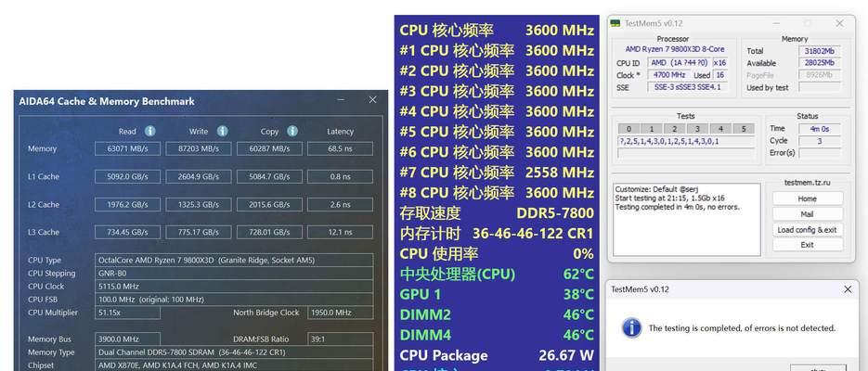Click L3 Cache Write value 775.17 GB/s
Viewport: 868px width, 371px height.
198,232
